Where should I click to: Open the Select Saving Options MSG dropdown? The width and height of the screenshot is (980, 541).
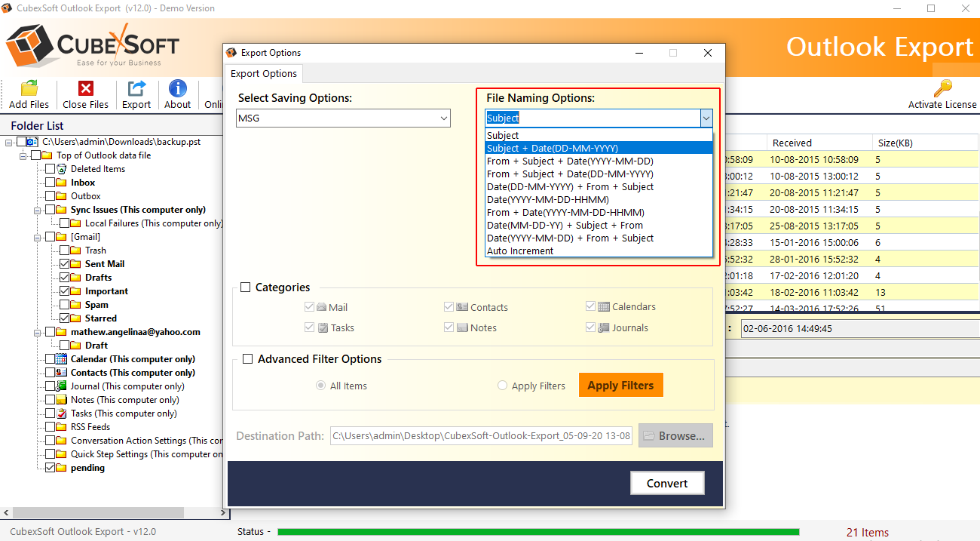pos(343,118)
